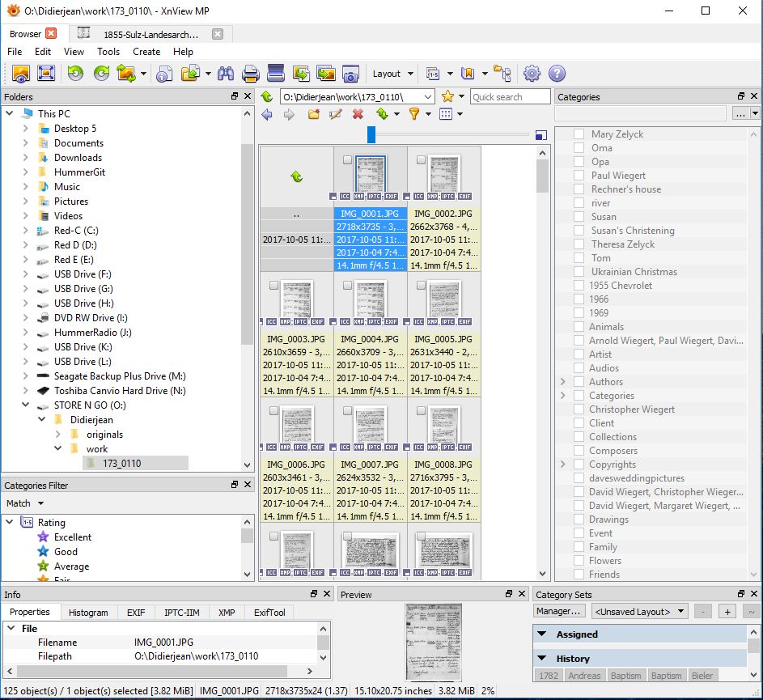Screen dimensions: 763x700
Task: Check the Susan category checkbox
Action: click(x=579, y=217)
